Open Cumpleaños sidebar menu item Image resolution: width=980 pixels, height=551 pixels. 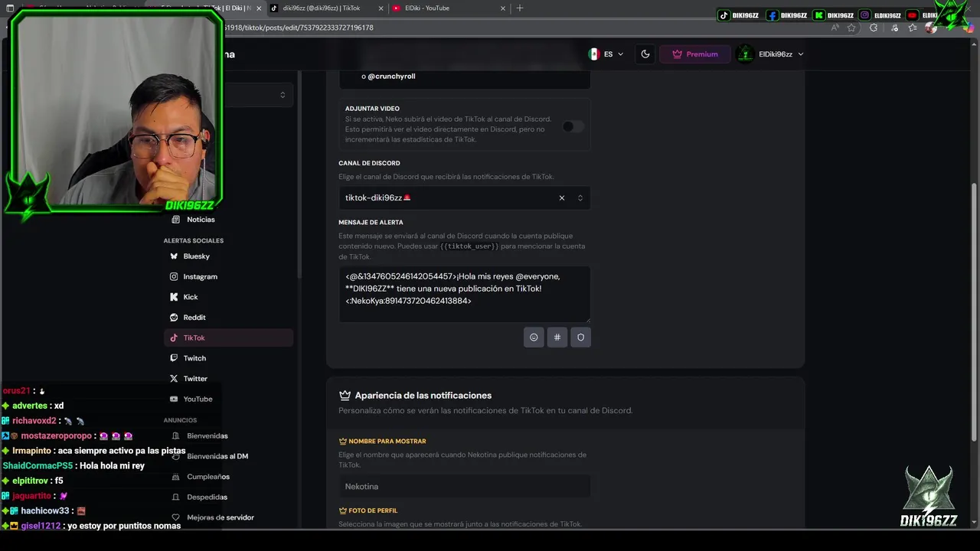pos(228,477)
